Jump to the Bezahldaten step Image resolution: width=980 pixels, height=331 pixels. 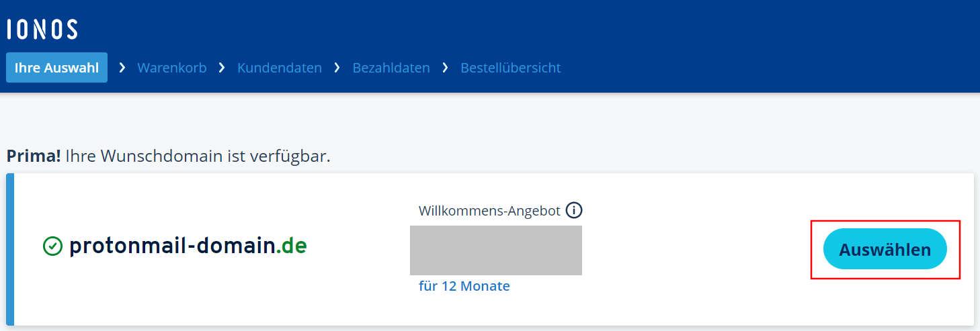391,68
